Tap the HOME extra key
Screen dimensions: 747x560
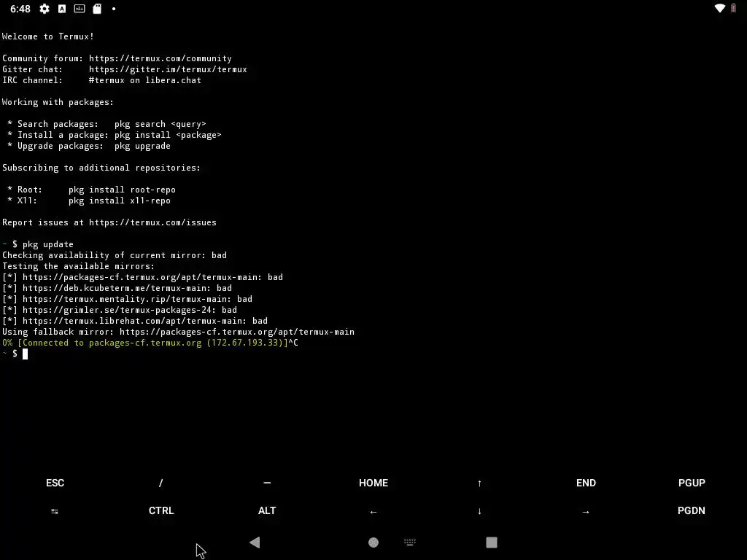tap(373, 483)
